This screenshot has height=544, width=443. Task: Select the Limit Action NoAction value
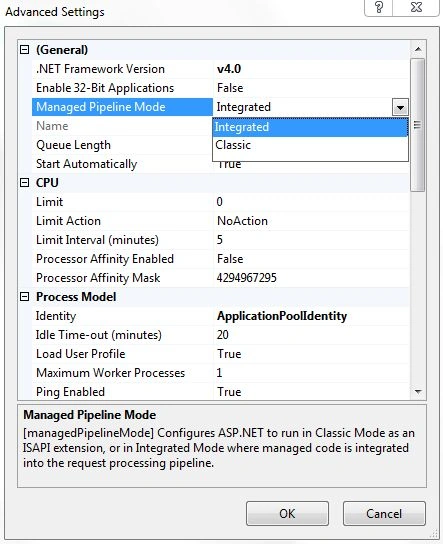[242, 221]
